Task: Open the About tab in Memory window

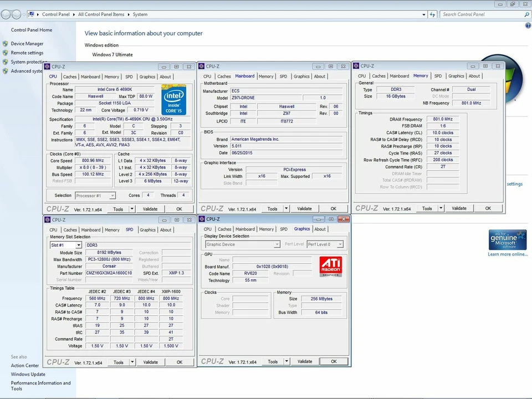Action: click(x=474, y=76)
